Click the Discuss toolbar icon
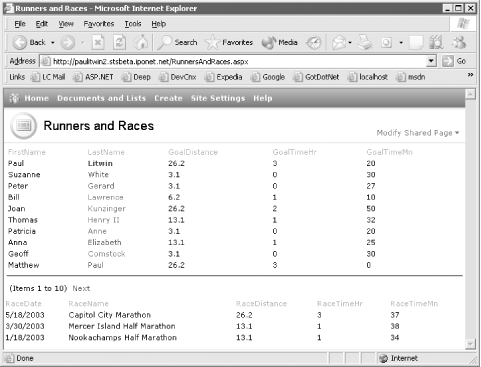This screenshot has height=367, width=481. 416,43
